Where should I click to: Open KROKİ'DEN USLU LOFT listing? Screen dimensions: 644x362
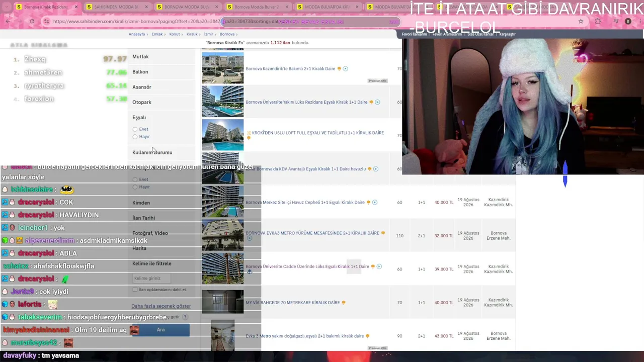click(317, 133)
